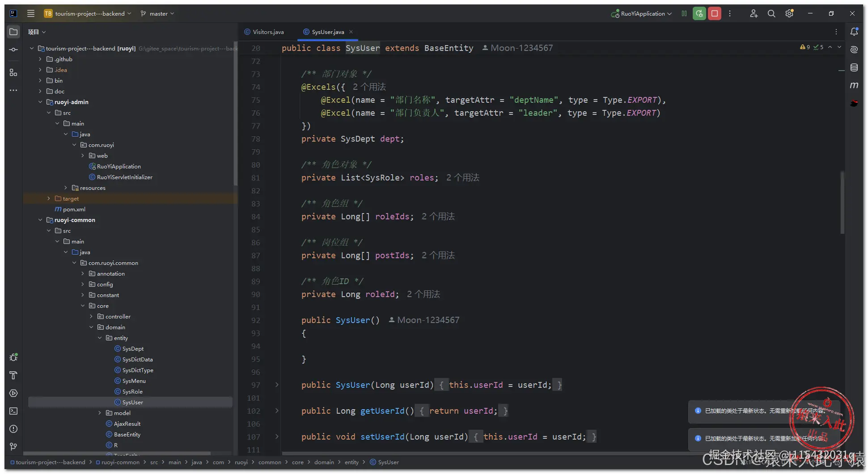Expand the .github folder
This screenshot has height=474, width=868.
(x=40, y=59)
